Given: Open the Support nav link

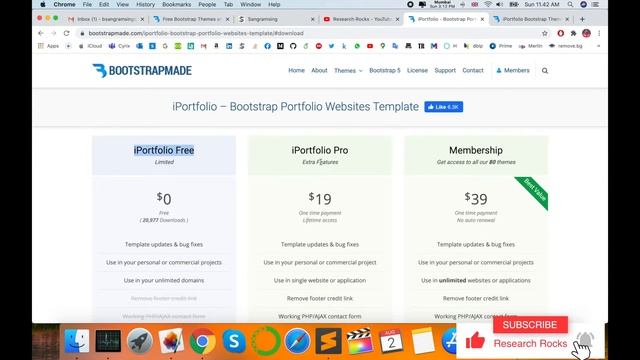Looking at the screenshot, I should (x=445, y=71).
